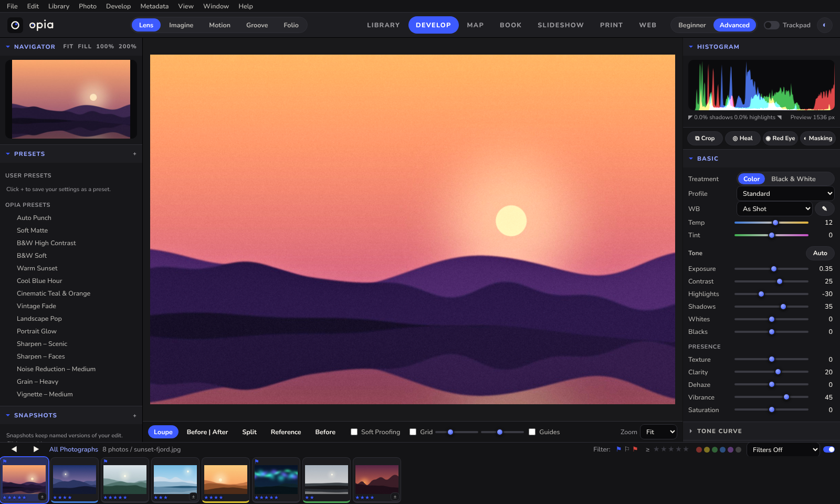The height and width of the screenshot is (504, 840).
Task: Open the Metadata menu
Action: 154,6
